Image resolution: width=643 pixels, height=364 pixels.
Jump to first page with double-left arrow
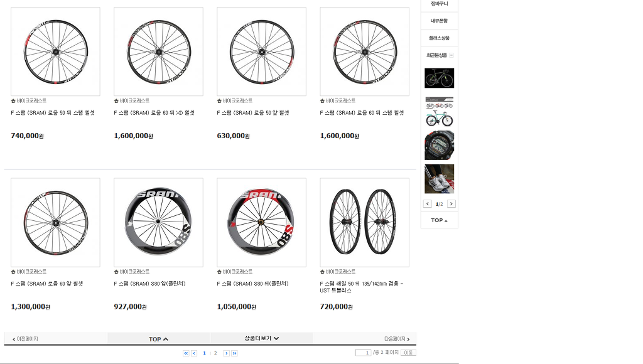point(186,353)
